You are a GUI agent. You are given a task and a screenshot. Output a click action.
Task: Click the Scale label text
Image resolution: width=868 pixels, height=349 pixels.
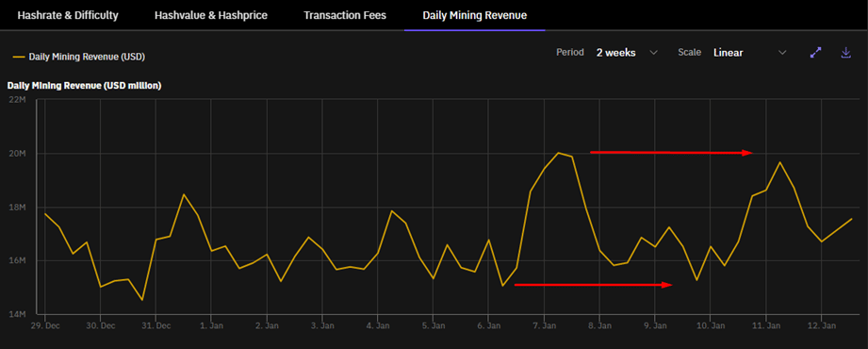tap(690, 53)
